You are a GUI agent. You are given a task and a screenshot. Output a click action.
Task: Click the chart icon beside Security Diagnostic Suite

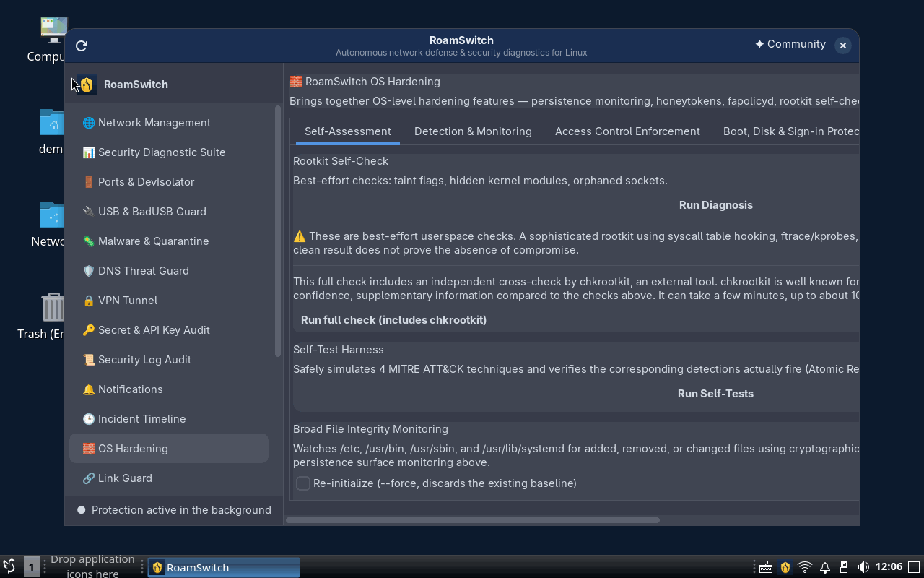(x=89, y=152)
